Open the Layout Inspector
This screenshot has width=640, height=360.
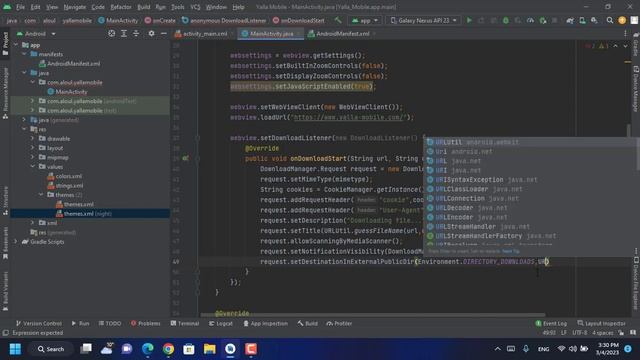click(x=601, y=323)
